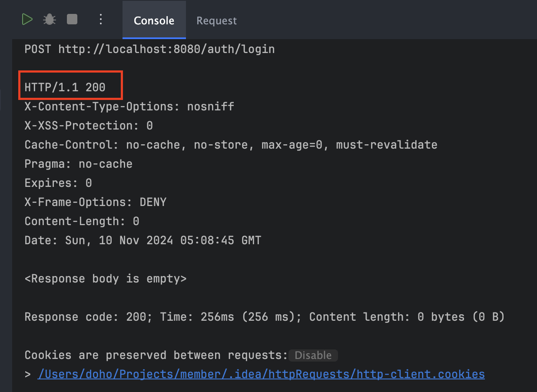Select the POST localhost:8080/auth/login line
Screen dimensions: 537x392
click(x=149, y=49)
